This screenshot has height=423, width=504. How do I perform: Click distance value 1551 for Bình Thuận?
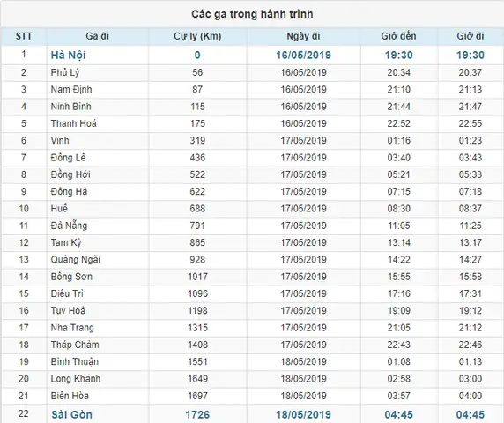[x=197, y=361]
